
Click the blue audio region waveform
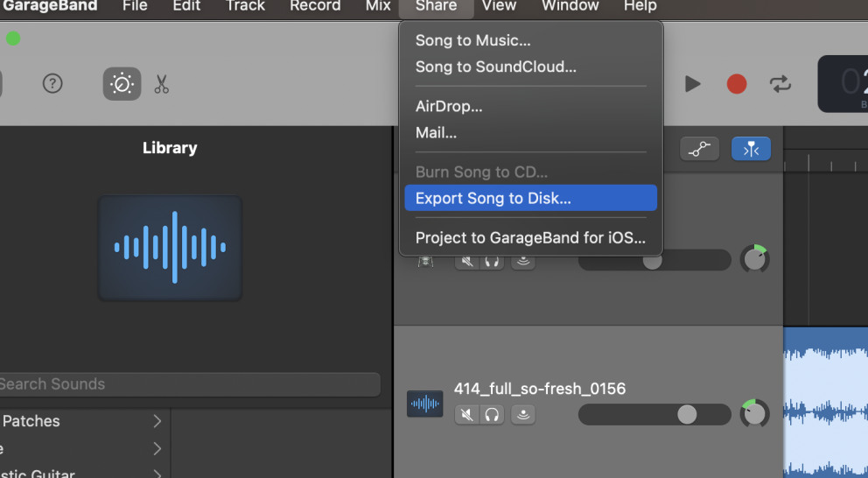tap(825, 403)
